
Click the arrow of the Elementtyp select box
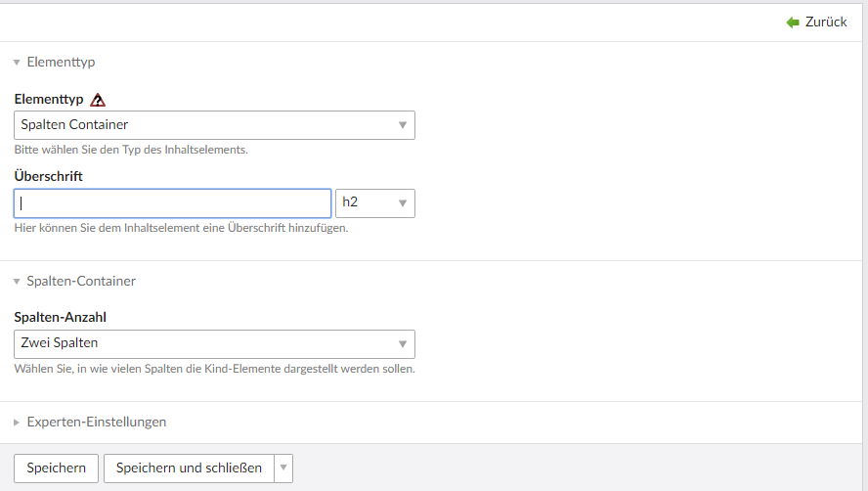tap(403, 125)
